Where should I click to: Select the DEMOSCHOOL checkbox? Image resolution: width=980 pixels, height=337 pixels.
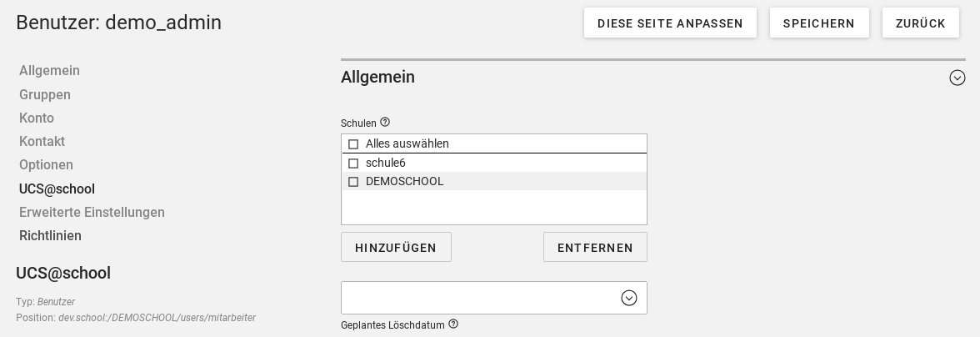pos(353,182)
